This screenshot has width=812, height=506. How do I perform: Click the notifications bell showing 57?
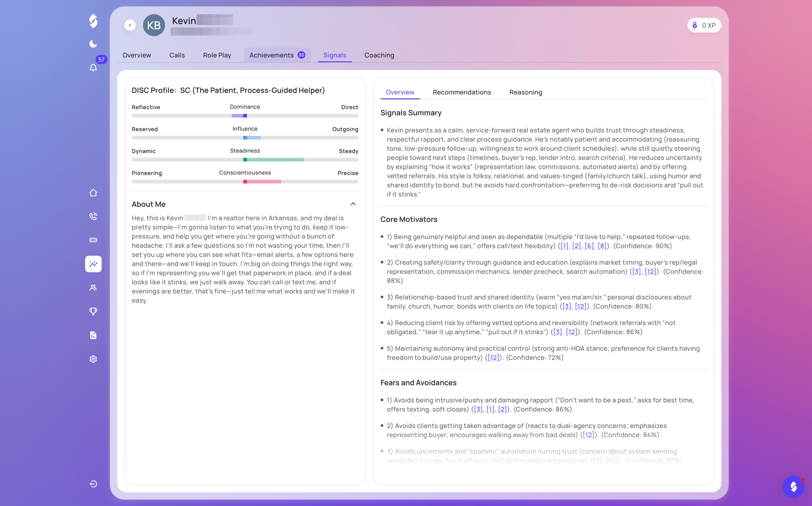click(x=93, y=68)
